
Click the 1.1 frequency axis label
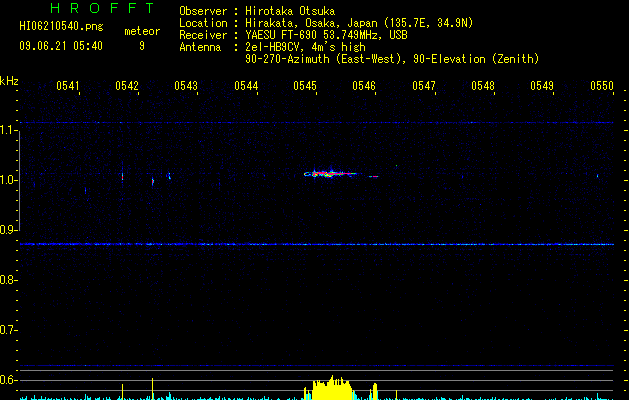pyautogui.click(x=8, y=130)
